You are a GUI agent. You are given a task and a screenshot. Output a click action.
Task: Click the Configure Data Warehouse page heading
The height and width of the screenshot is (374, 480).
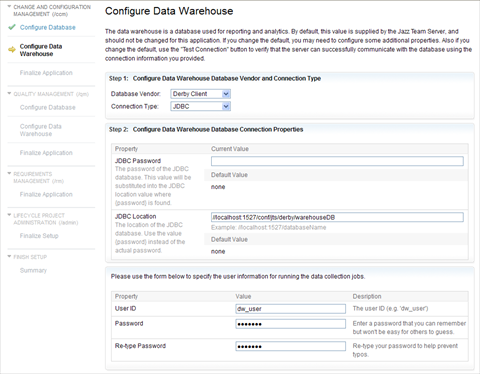coord(169,11)
